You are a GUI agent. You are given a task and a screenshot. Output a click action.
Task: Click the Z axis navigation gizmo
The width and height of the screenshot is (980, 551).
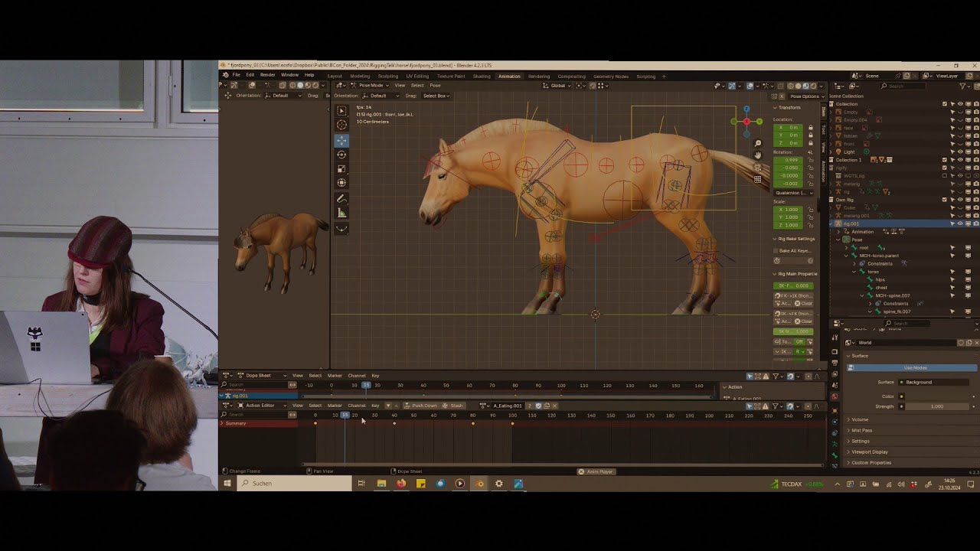pos(746,109)
